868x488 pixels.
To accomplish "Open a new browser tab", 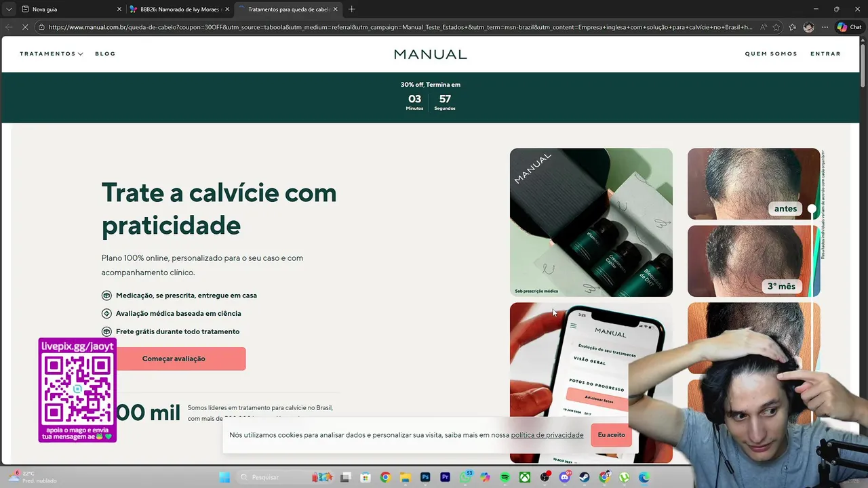I will [351, 9].
